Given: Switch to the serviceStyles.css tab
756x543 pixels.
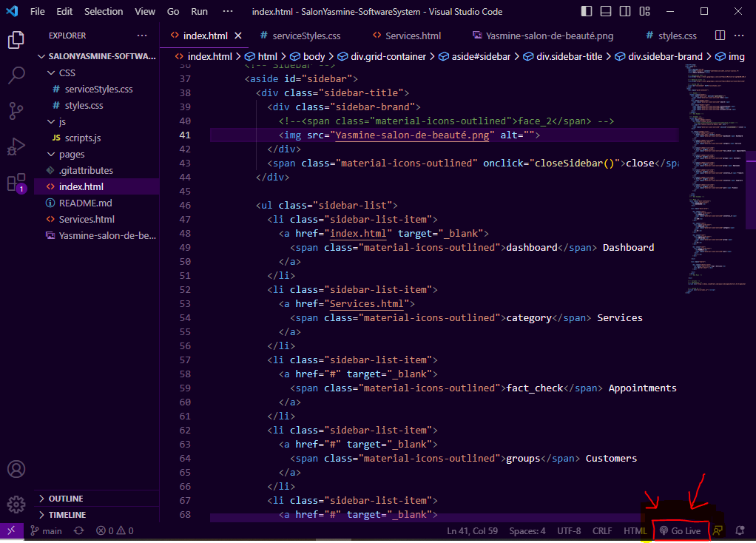Looking at the screenshot, I should [x=300, y=36].
